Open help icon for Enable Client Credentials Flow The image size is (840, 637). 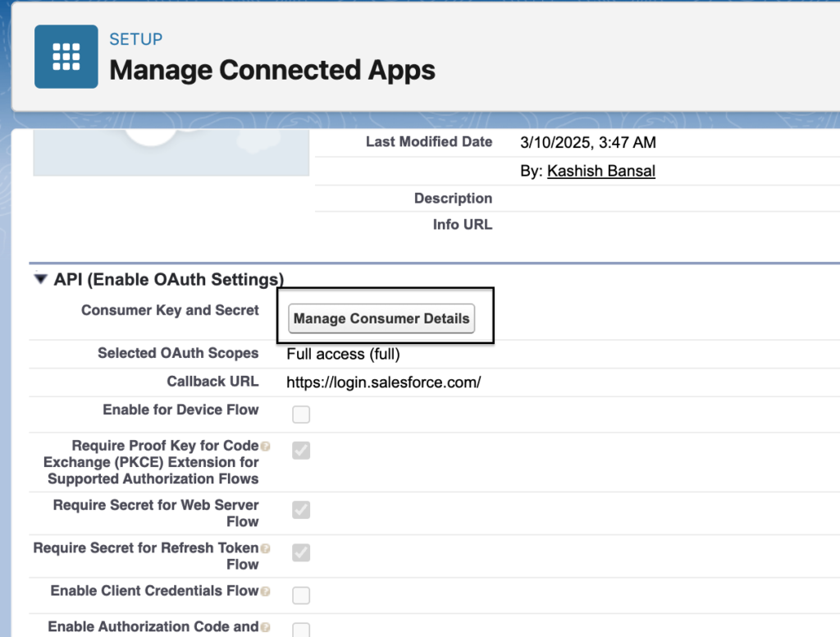(x=263, y=590)
